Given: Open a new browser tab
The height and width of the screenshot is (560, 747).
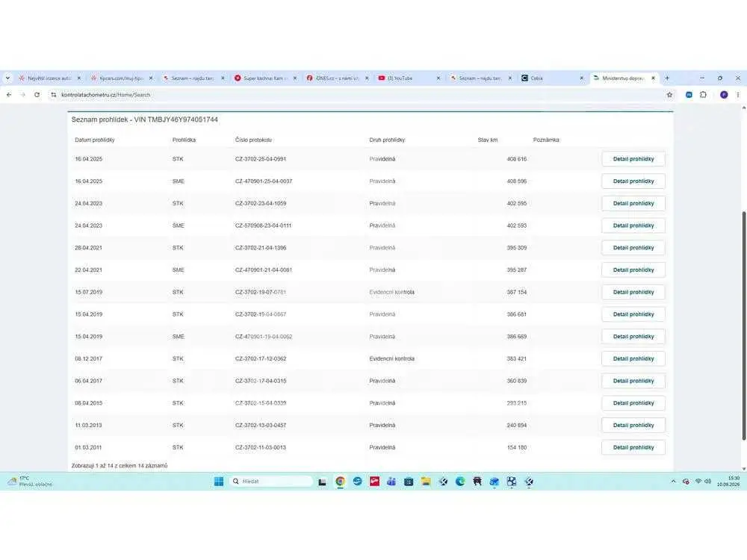Looking at the screenshot, I should pos(667,78).
